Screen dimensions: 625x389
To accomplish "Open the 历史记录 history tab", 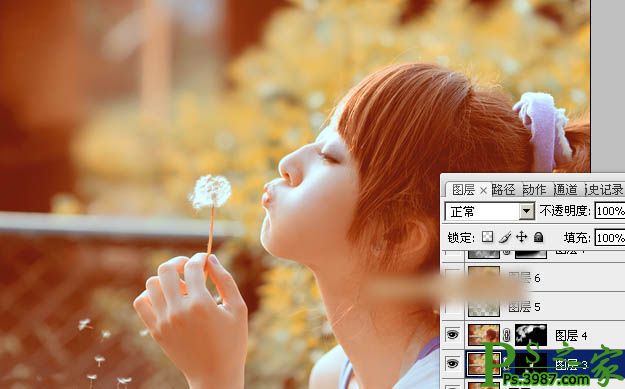I will pyautogui.click(x=604, y=190).
